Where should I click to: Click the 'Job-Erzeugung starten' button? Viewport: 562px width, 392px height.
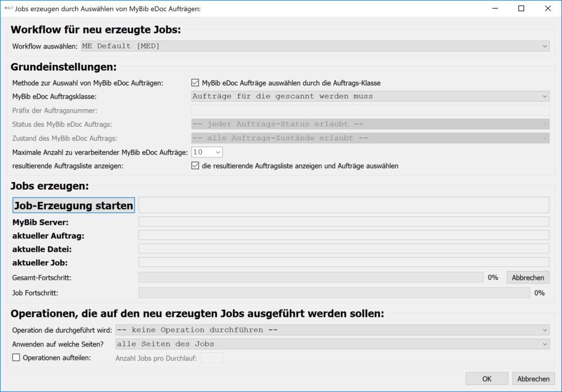click(x=74, y=206)
